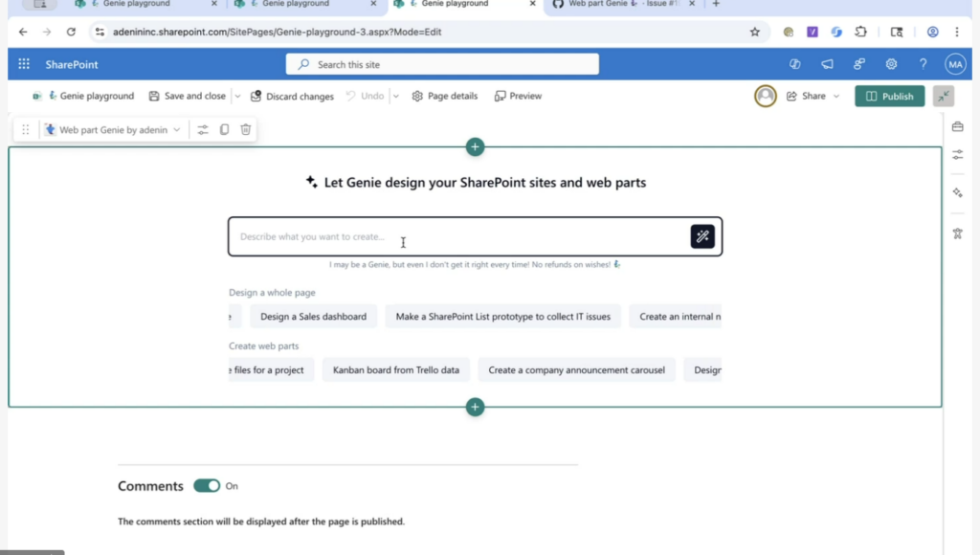
Task: Click the Search this site box
Action: point(442,64)
